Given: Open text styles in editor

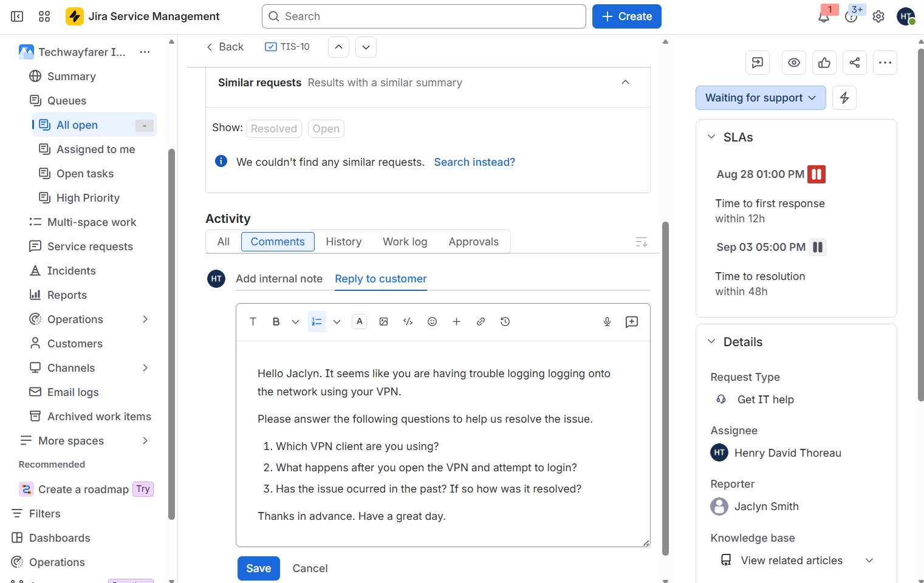Looking at the screenshot, I should click(253, 322).
